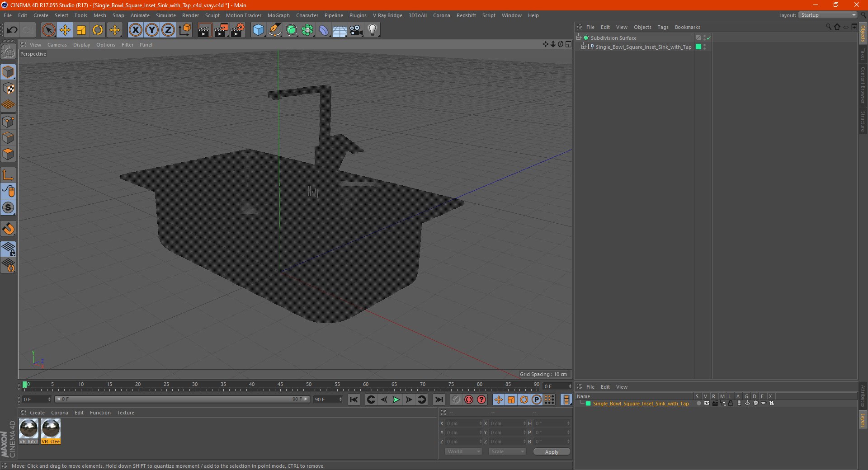Open the Content Browser side tab
Screen dimensions: 868x470
(x=863, y=85)
